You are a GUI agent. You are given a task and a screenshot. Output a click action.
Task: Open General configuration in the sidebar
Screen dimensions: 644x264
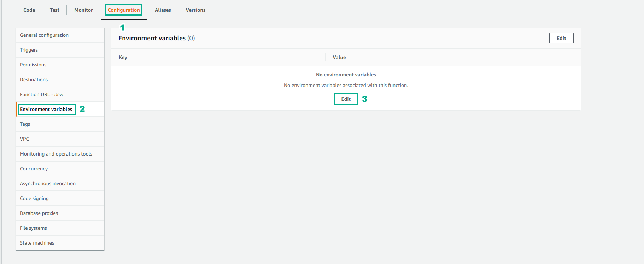tap(60, 35)
